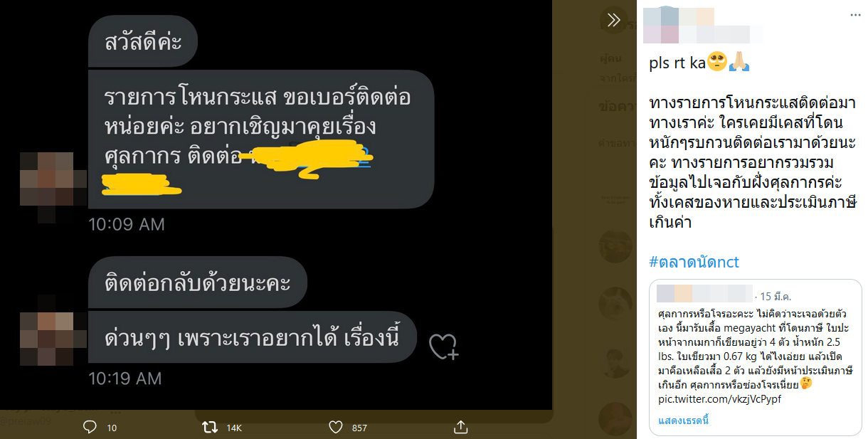Open the share upload icon
The width and height of the screenshot is (868, 439).
(460, 427)
